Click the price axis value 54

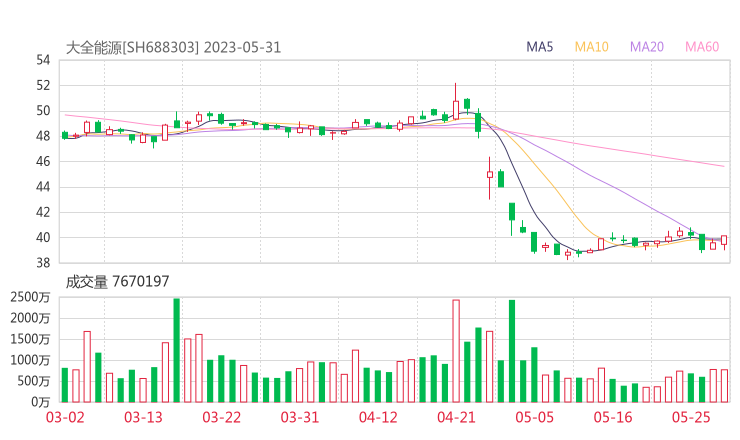[43, 60]
